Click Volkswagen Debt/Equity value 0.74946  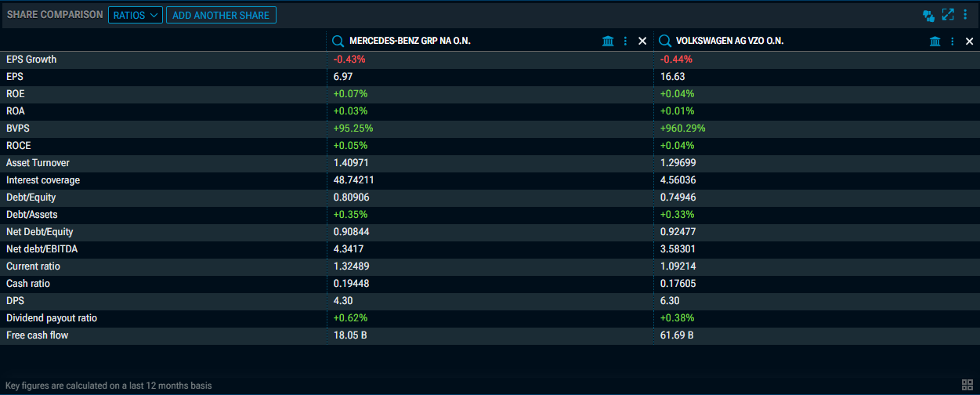click(678, 197)
